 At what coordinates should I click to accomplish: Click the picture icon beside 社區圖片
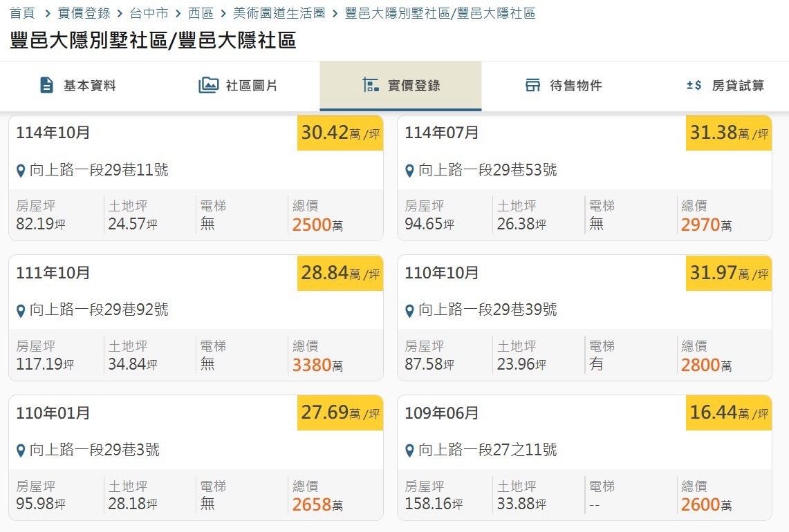(x=208, y=86)
